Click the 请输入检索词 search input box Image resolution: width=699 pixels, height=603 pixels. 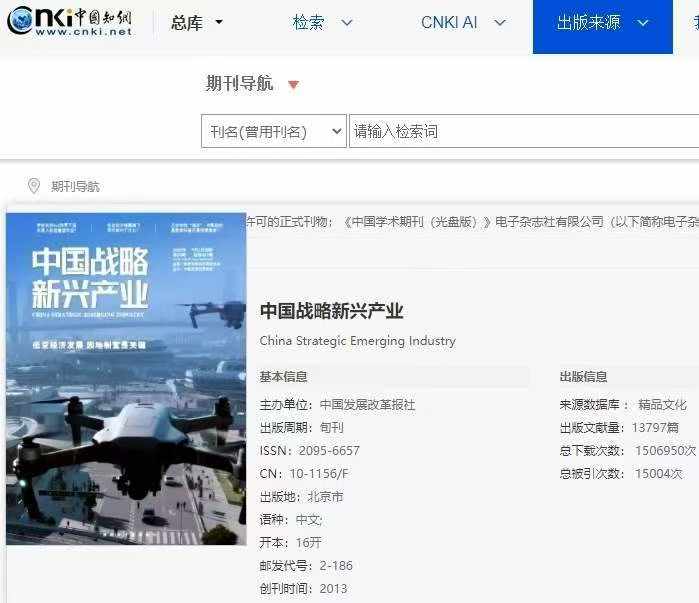click(x=524, y=131)
